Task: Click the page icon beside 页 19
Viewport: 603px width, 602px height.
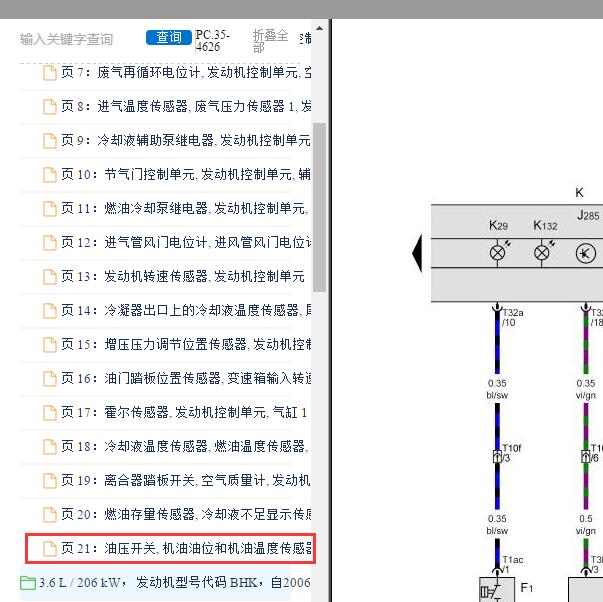Action: click(x=50, y=481)
